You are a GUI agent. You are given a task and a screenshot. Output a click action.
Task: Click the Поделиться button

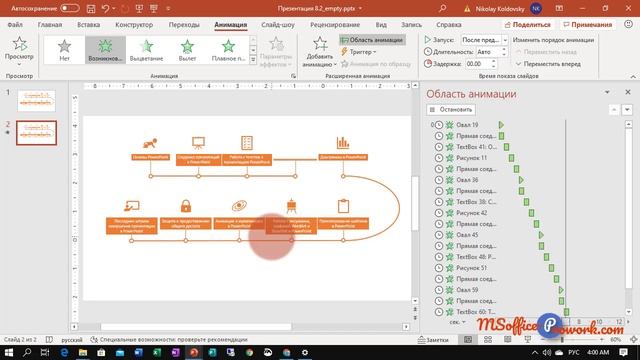(x=528, y=25)
